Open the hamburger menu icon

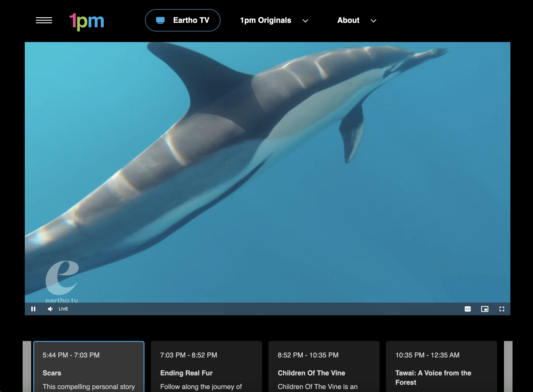[44, 20]
